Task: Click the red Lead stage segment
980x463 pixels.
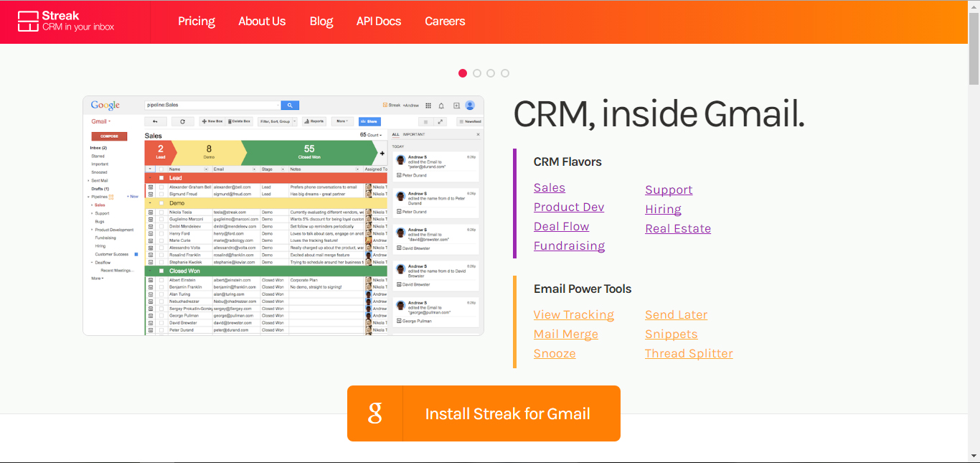Action: [x=160, y=152]
